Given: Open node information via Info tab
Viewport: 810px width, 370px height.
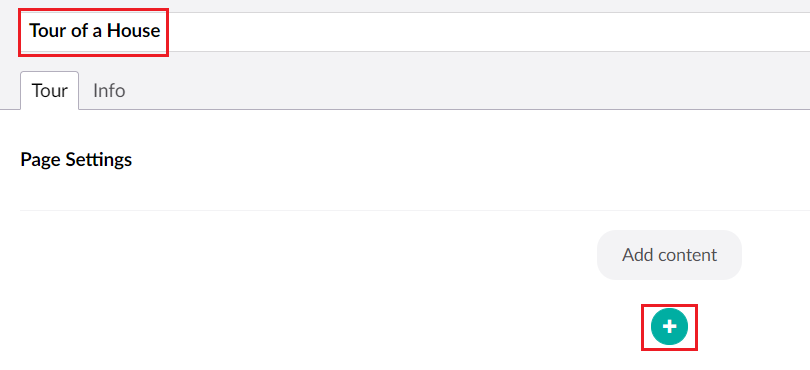Looking at the screenshot, I should [x=109, y=91].
